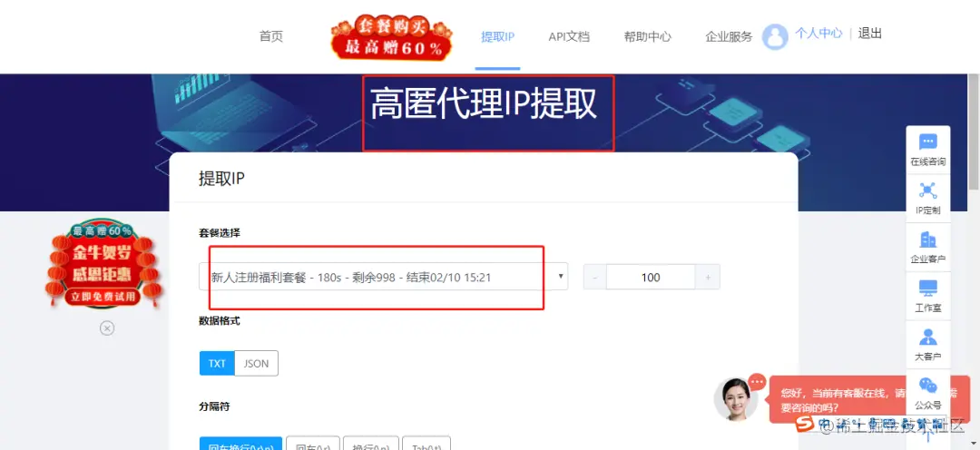Click 退出 to log out
This screenshot has width=980, height=450.
[870, 34]
